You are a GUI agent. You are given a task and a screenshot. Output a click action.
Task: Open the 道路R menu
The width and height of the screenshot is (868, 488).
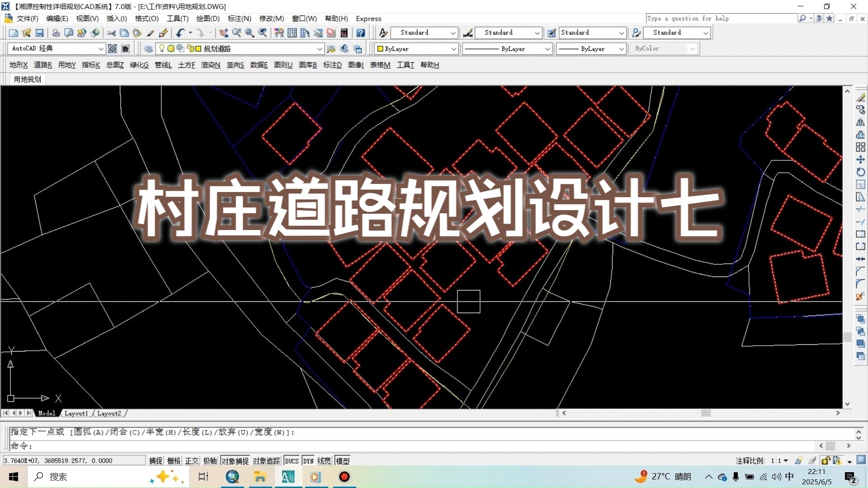click(x=42, y=65)
